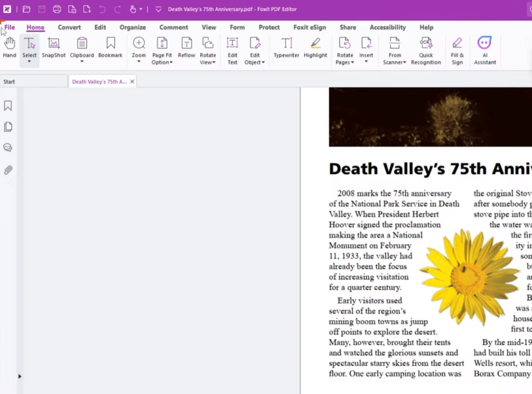Open the Attachments panel

pyautogui.click(x=7, y=170)
